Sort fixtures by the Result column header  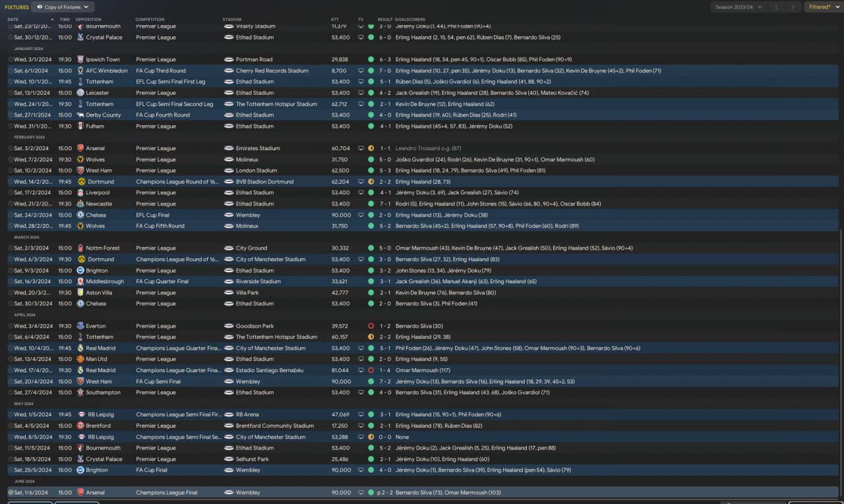(385, 19)
